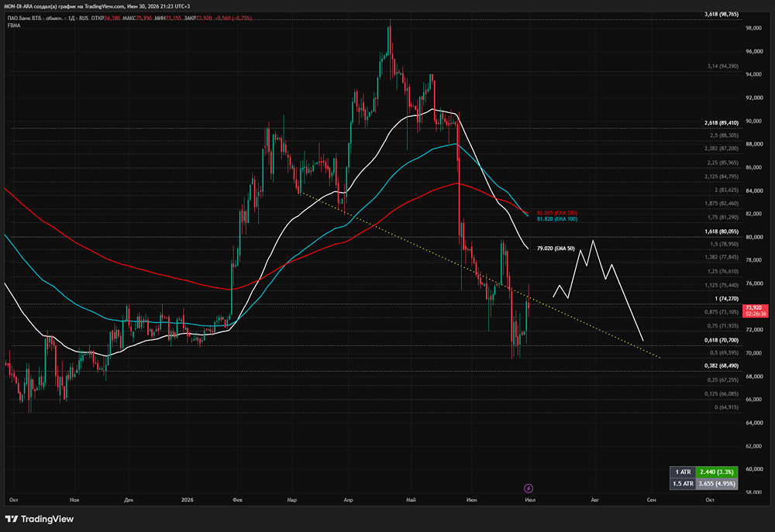This screenshot has height=532, width=775.
Task: Click the green 1 ATR value cell
Action: (x=717, y=472)
